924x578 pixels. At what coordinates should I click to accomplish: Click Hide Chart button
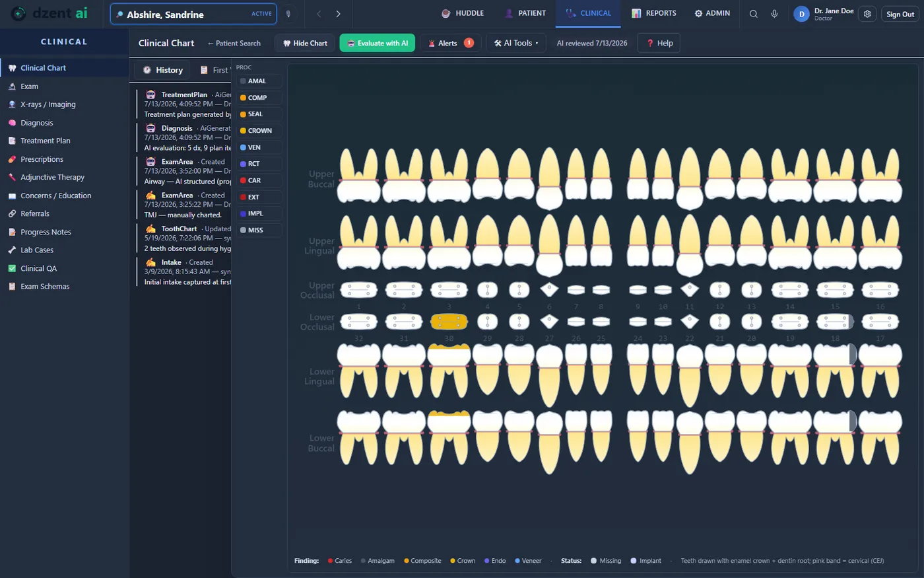[305, 43]
